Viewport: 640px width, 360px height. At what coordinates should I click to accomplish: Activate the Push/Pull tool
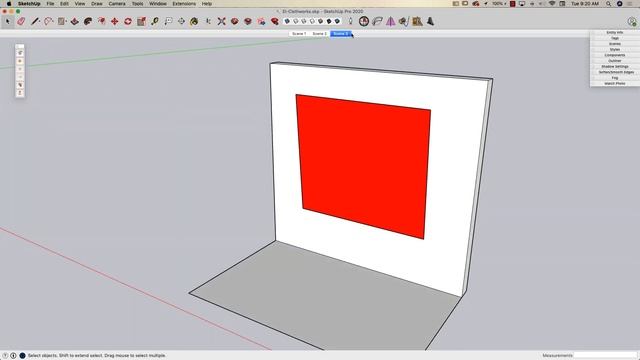(x=75, y=21)
